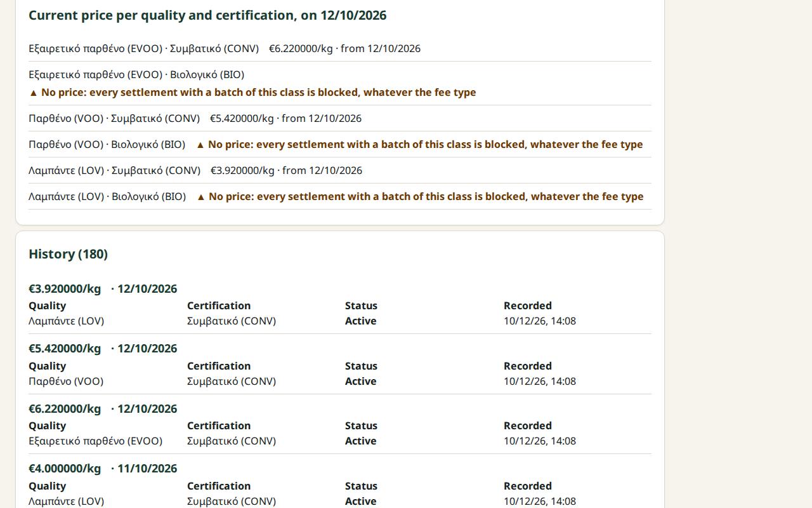The height and width of the screenshot is (508, 812).
Task: Click 'Εξαιρετικό παρθένο (EVOO) · Βιολογικό (BIO)' class label
Action: (x=136, y=75)
